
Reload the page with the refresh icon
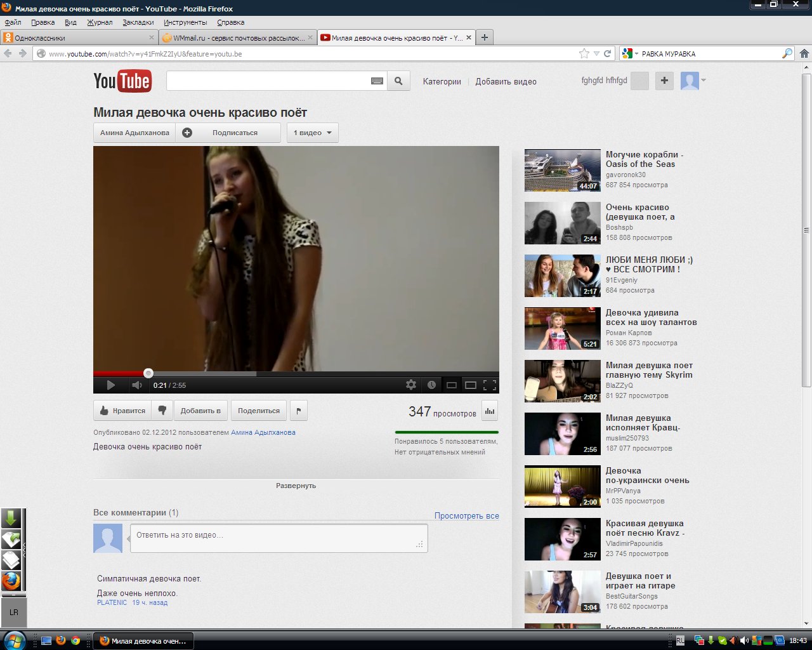(607, 53)
